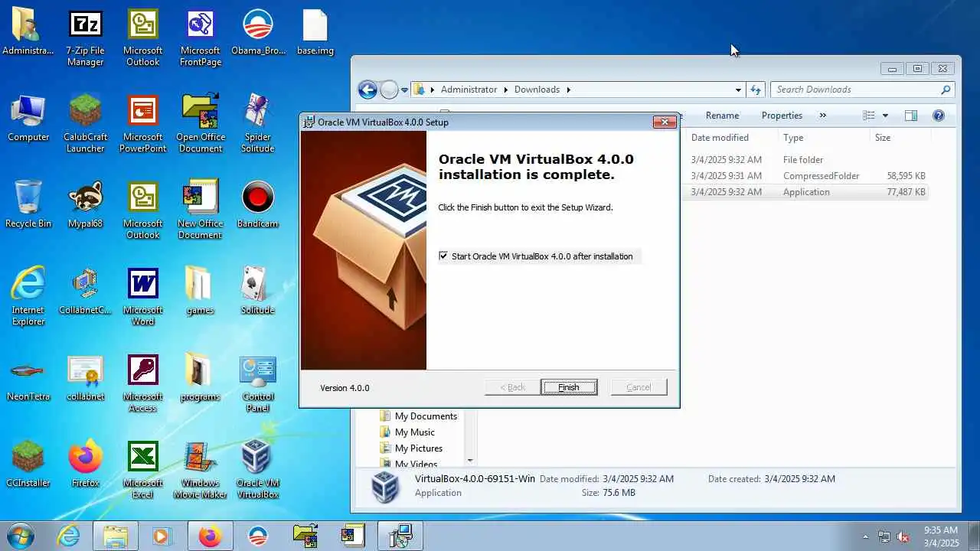Select the Control Panel desktop icon
The height and width of the screenshot is (551, 980).
pos(258,384)
